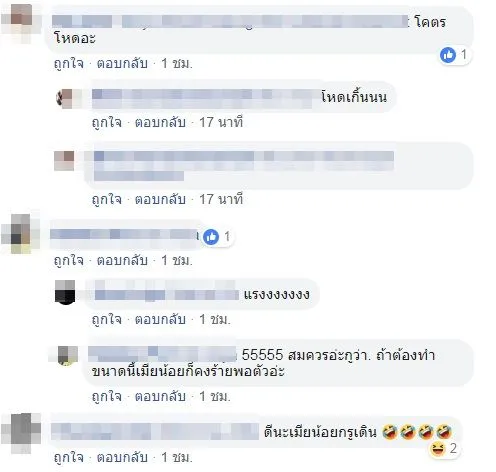
Task: Click the blurred author name of the แรงงงงงงง reply
Action: pos(167,294)
